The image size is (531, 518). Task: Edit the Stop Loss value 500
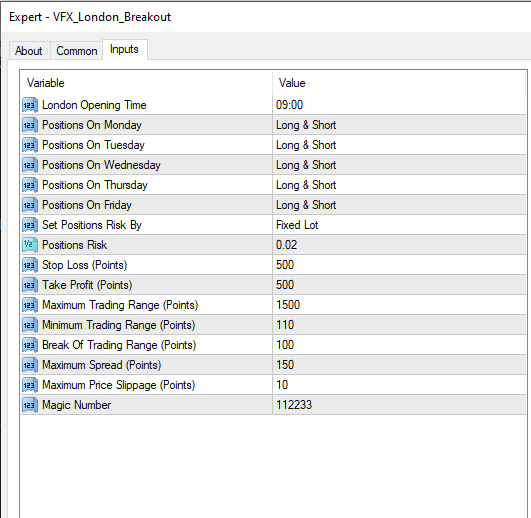[x=399, y=265]
